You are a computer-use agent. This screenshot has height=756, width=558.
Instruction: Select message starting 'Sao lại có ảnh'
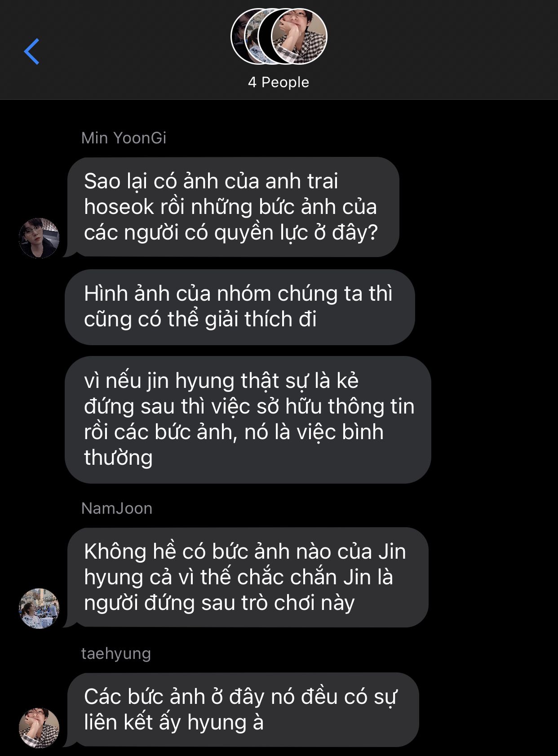(233, 207)
